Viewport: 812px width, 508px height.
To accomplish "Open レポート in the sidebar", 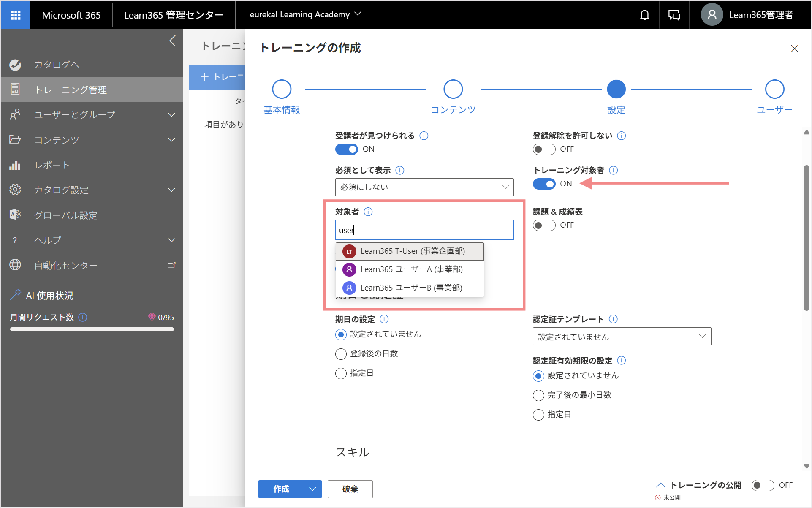I will pyautogui.click(x=92, y=165).
